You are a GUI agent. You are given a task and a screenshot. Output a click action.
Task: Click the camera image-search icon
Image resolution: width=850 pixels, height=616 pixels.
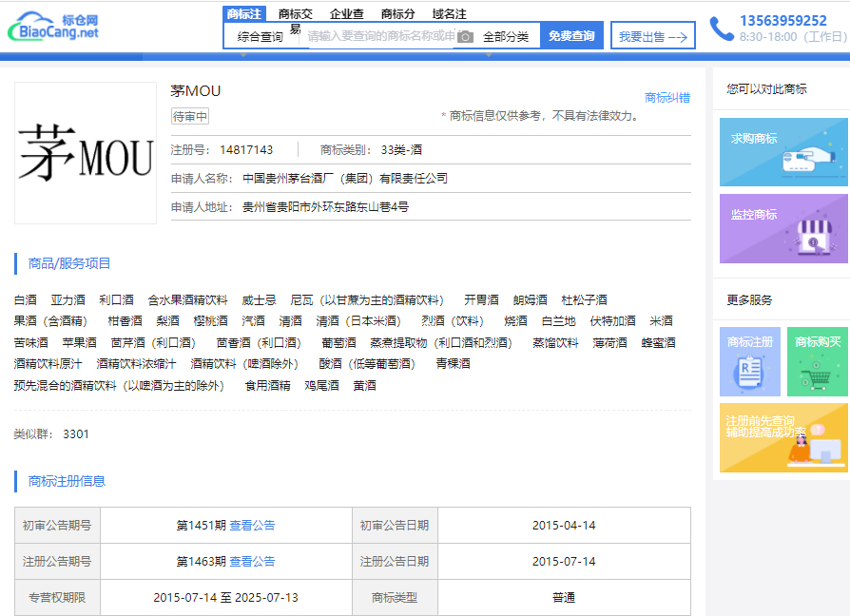(x=465, y=37)
